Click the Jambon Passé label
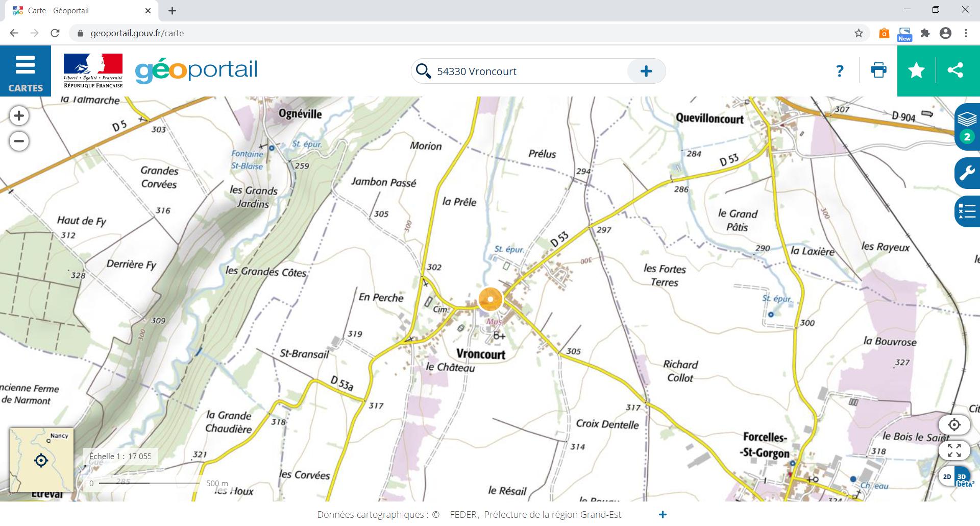This screenshot has height=526, width=980. pyautogui.click(x=384, y=182)
